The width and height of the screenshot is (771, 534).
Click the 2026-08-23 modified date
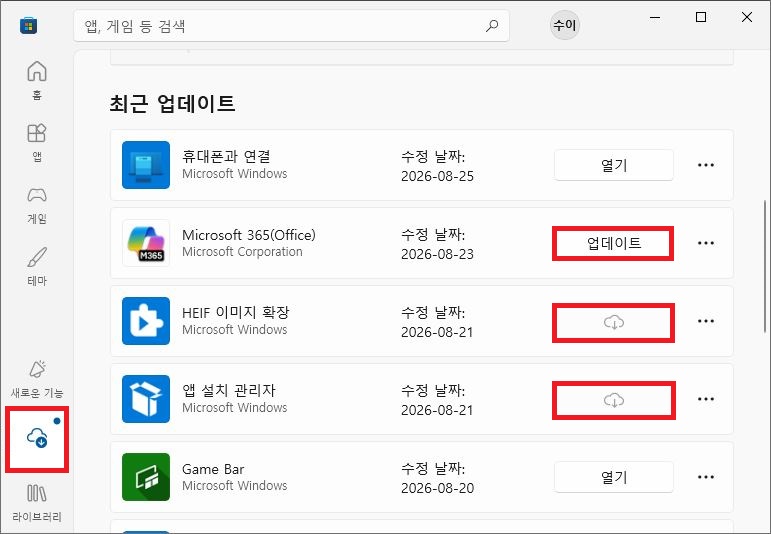coord(437,254)
